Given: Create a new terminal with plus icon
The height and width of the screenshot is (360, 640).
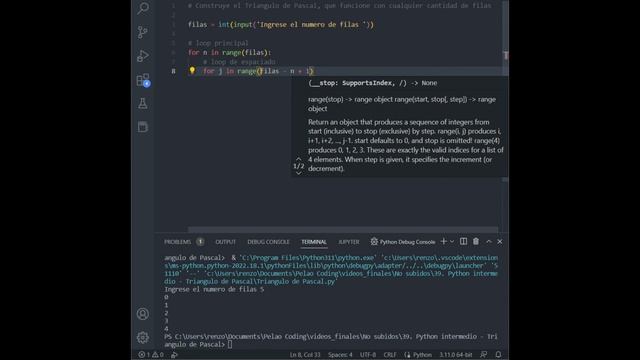Looking at the screenshot, I should (x=444, y=242).
